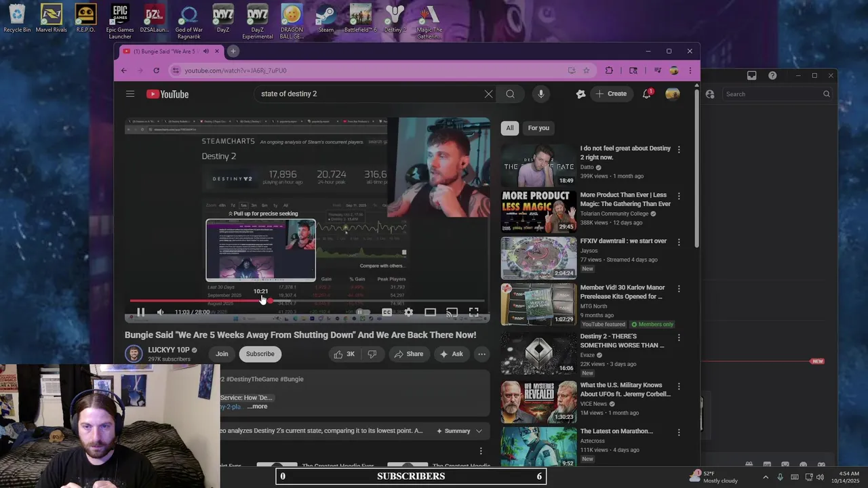Open the Epic Games Launcher desktop shortcut

tap(120, 22)
